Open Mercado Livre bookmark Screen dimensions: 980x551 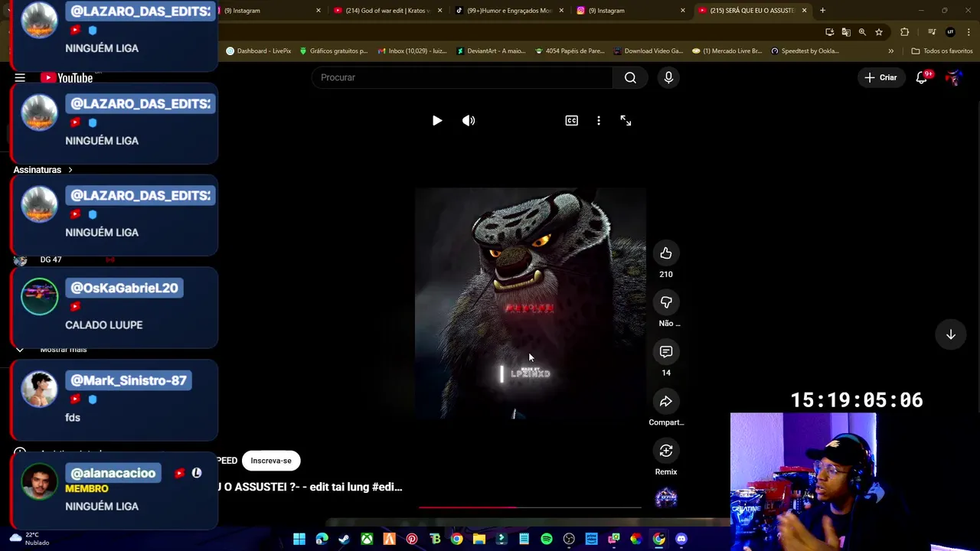pos(727,51)
